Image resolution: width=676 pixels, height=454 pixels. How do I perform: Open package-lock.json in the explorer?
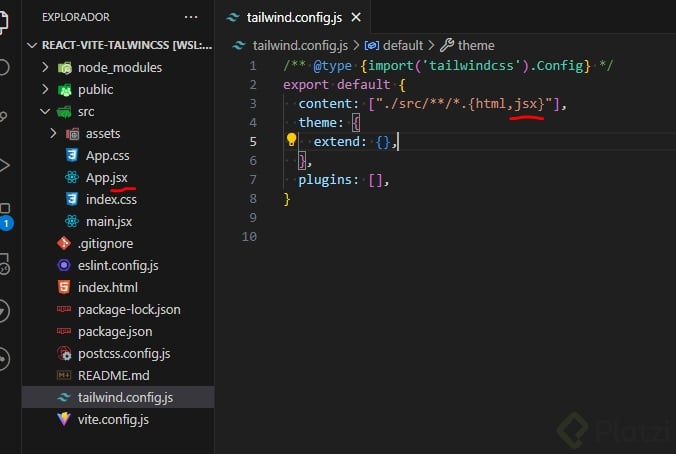coord(129,310)
